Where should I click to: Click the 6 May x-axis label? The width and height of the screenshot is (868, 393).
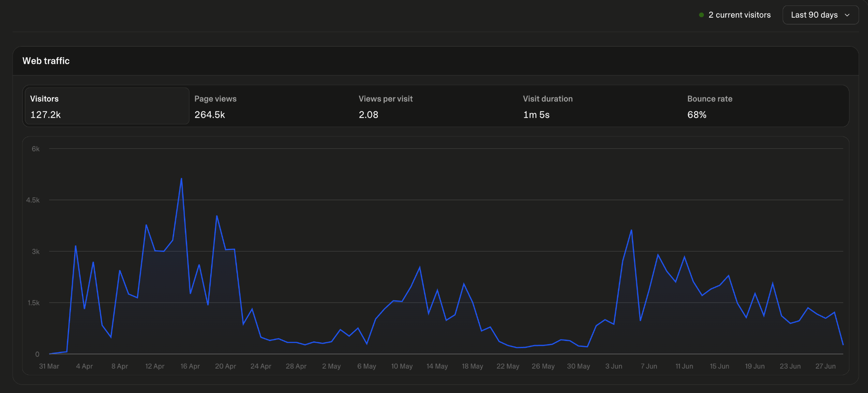(367, 366)
